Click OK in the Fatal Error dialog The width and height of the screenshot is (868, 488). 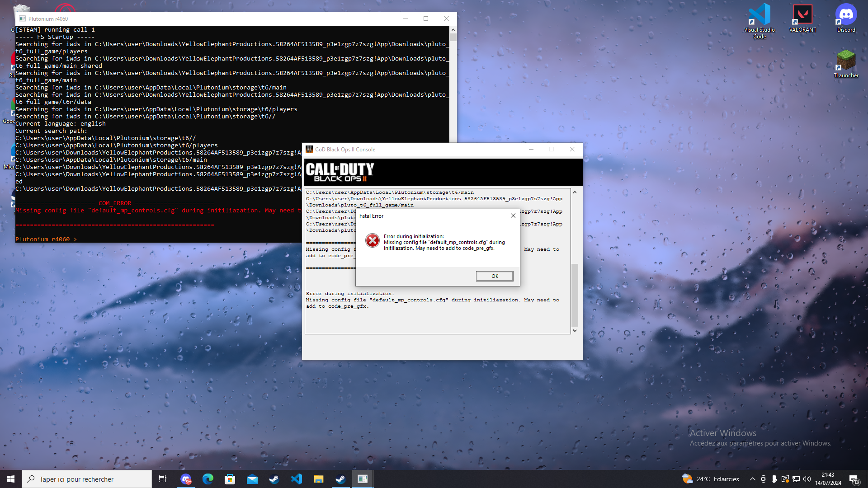tap(495, 276)
